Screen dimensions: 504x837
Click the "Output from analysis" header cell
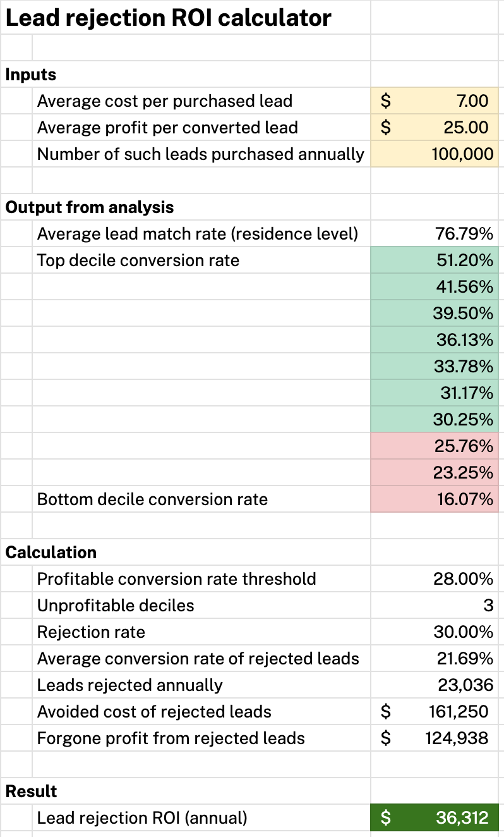pyautogui.click(x=90, y=207)
